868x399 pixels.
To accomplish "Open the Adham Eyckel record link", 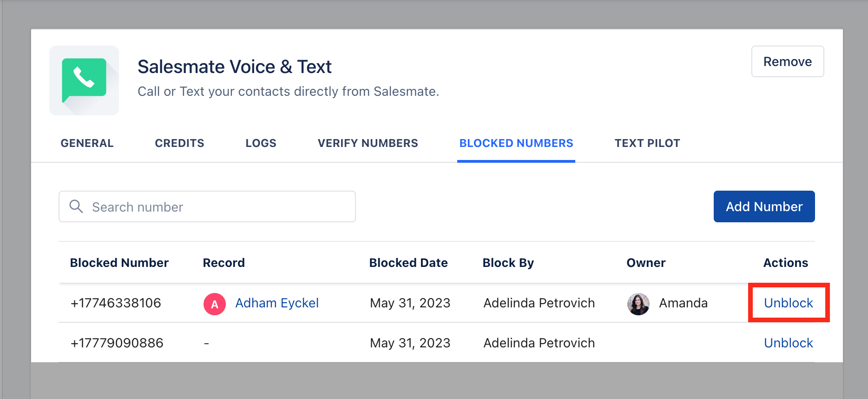I will (x=277, y=303).
